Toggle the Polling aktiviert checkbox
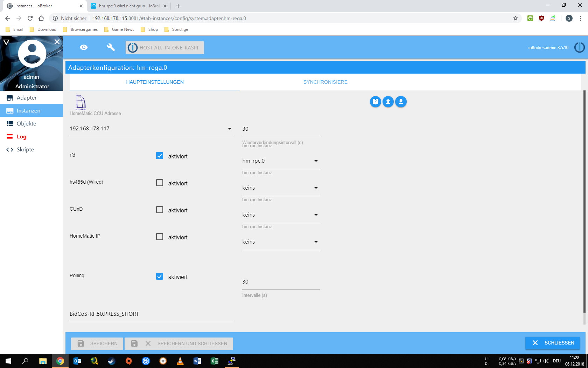 [x=160, y=276]
